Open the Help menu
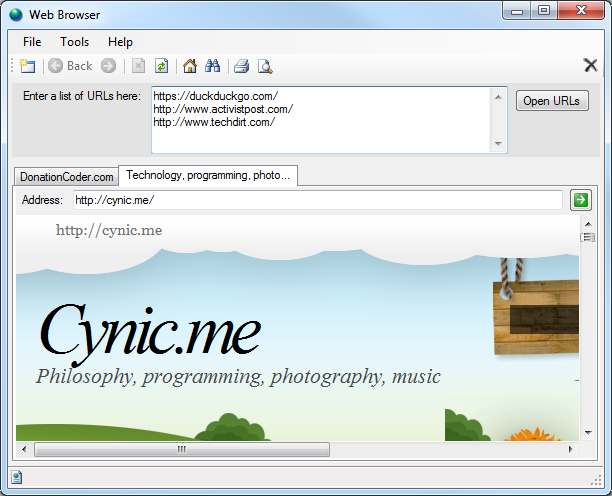This screenshot has height=496, width=612. click(x=120, y=42)
